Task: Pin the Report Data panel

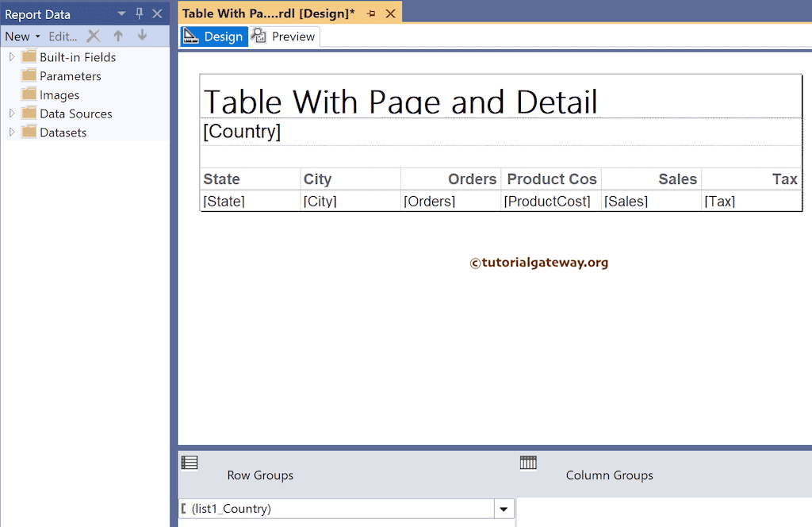Action: (x=140, y=13)
